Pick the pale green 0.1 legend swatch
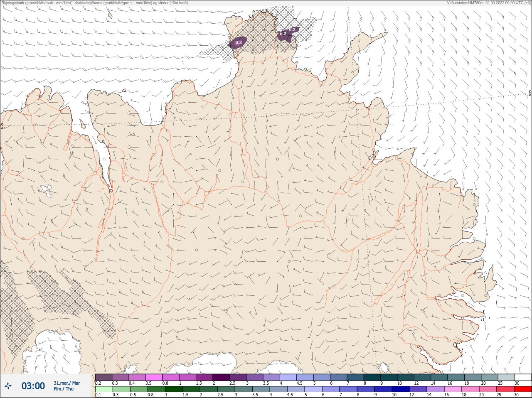The height and width of the screenshot is (398, 532). point(104,389)
